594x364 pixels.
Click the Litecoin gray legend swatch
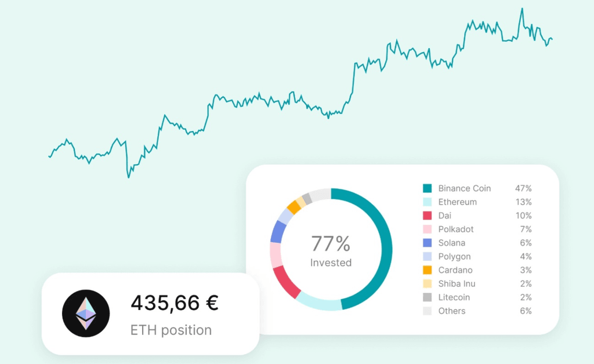click(428, 297)
